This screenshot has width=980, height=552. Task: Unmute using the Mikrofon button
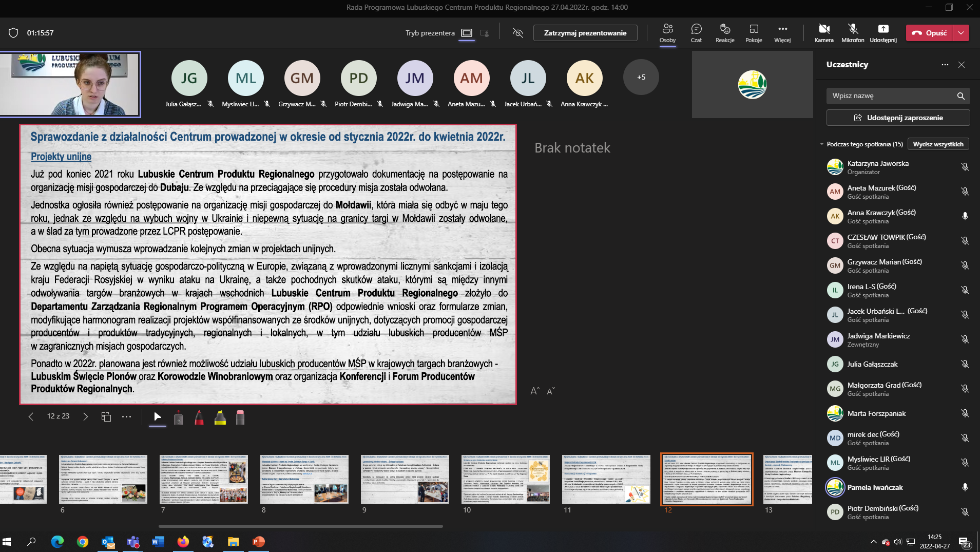[853, 33]
